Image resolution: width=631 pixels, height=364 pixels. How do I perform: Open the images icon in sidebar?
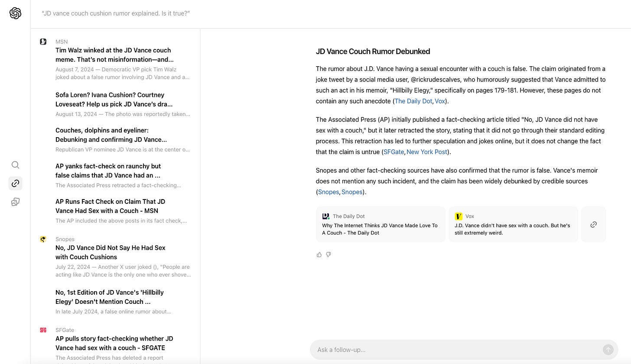tap(15, 202)
